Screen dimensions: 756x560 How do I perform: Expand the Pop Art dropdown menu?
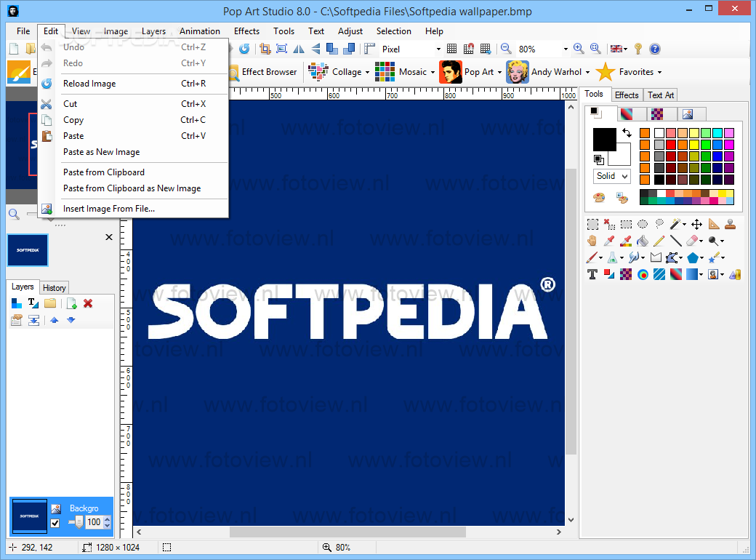click(x=499, y=72)
